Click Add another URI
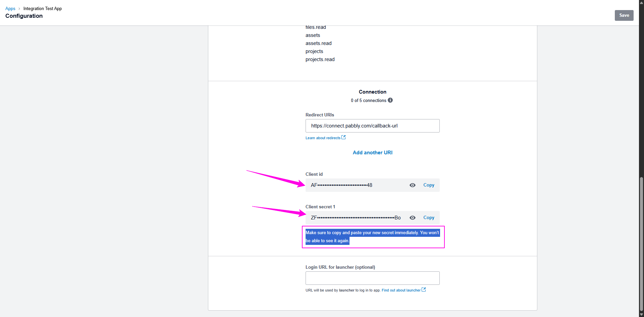This screenshot has height=317, width=644. click(x=372, y=153)
